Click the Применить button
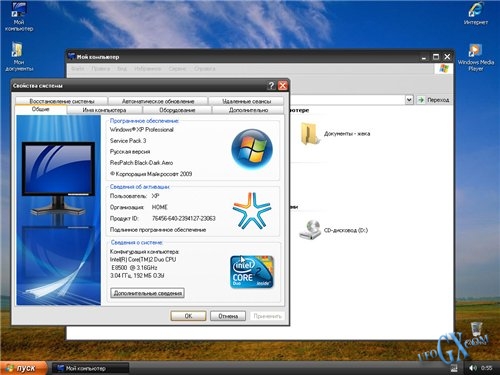Image resolution: width=500 pixels, height=375 pixels. click(x=267, y=316)
